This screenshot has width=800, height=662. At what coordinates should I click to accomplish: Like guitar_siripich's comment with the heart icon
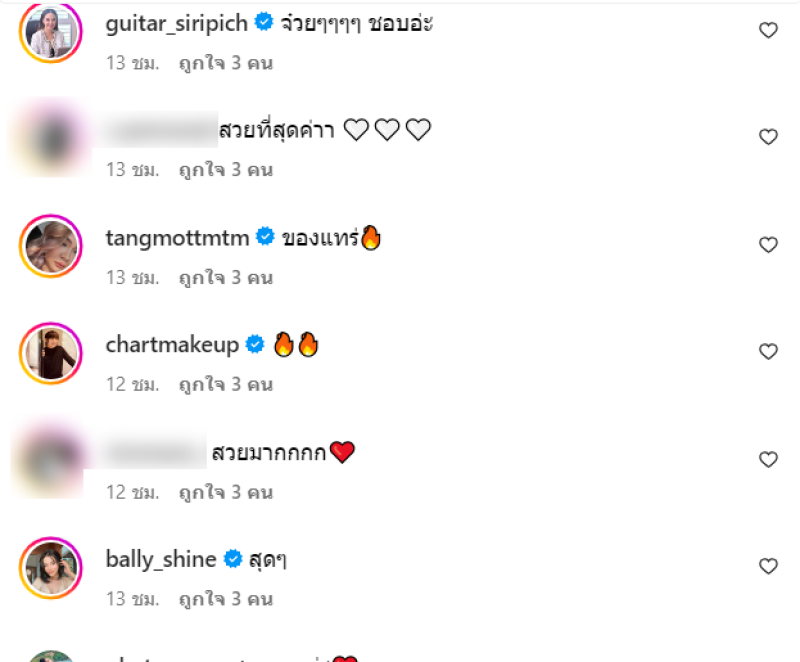[768, 30]
